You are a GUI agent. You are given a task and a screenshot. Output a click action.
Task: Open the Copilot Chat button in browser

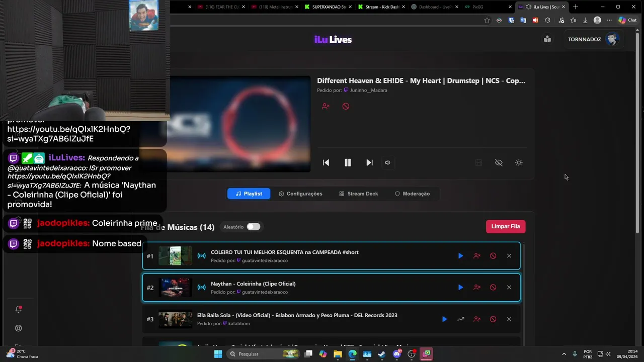click(x=627, y=20)
